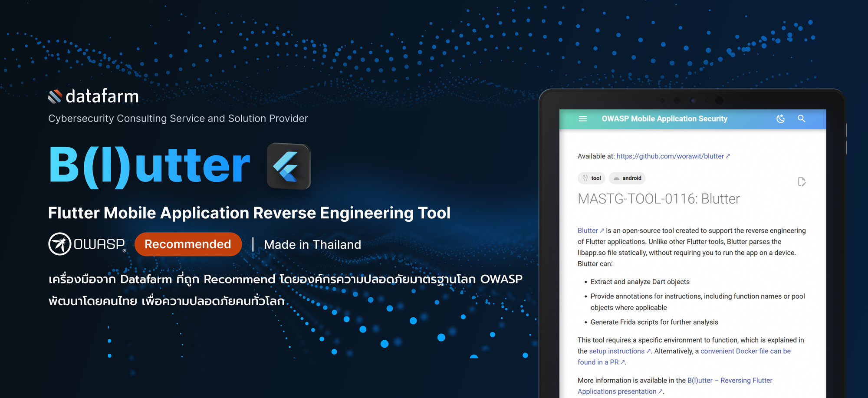Open B(l)utter Reversing Flutter presentation link

click(730, 380)
